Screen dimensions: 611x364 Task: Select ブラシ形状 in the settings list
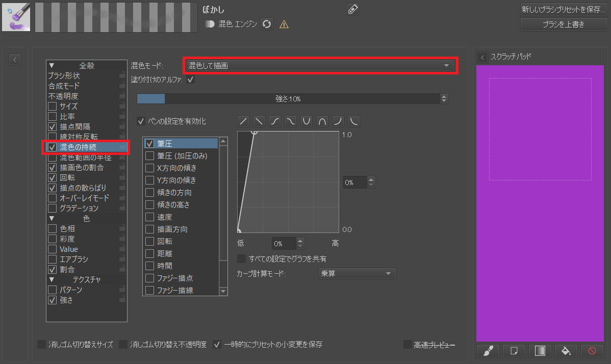[87, 75]
